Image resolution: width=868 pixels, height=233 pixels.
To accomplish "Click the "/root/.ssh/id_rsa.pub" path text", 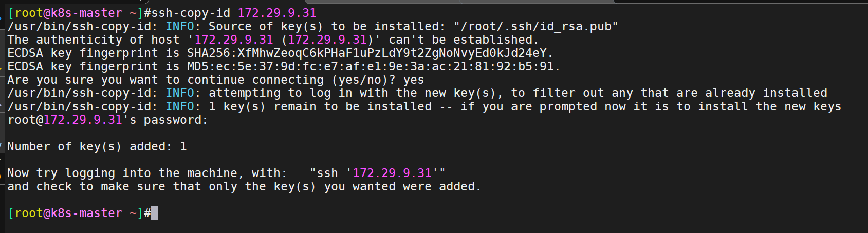I will click(x=535, y=26).
